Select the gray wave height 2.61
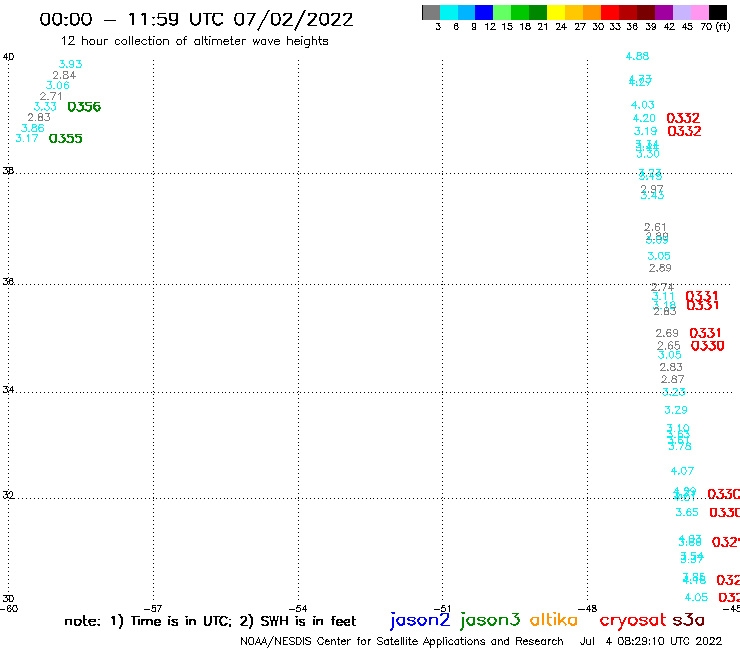 tap(656, 227)
